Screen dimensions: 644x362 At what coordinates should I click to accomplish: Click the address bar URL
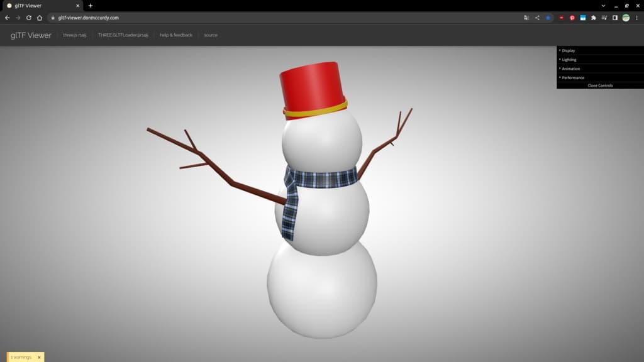coord(88,18)
